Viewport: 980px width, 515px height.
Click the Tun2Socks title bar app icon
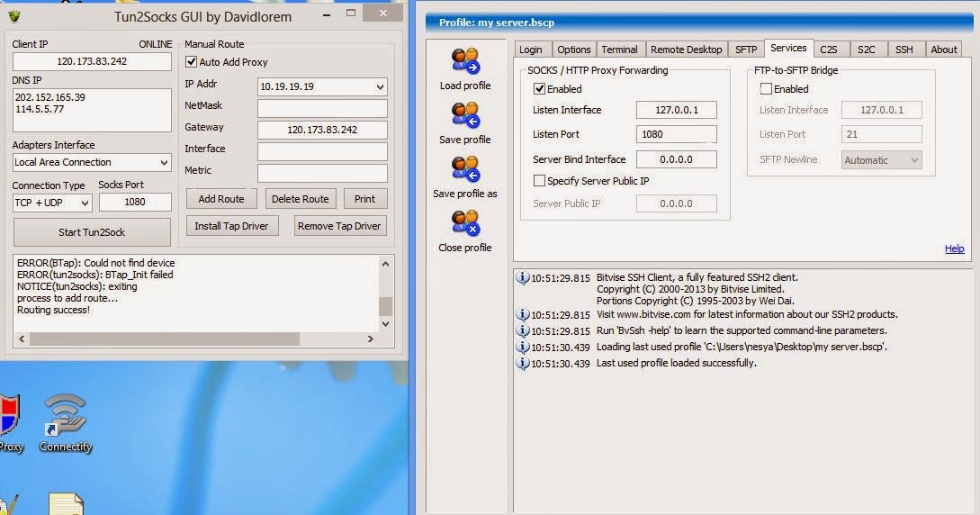pos(14,16)
